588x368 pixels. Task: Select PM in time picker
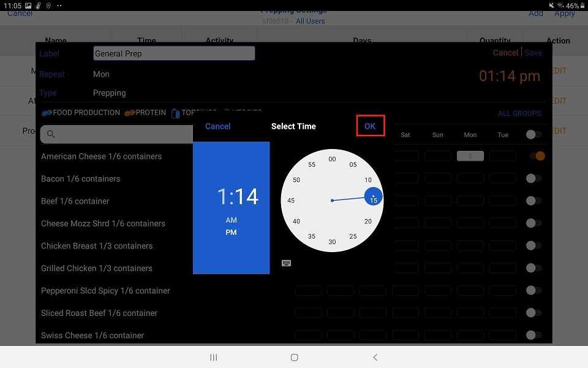pos(231,232)
